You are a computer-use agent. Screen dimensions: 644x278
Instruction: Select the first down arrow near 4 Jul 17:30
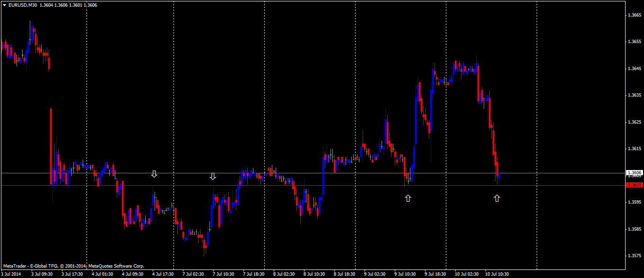point(154,174)
